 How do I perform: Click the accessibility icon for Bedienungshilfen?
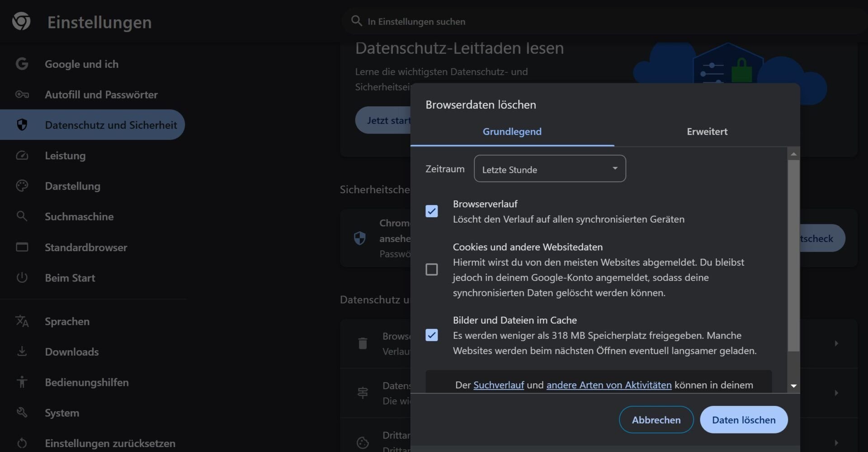pos(22,382)
